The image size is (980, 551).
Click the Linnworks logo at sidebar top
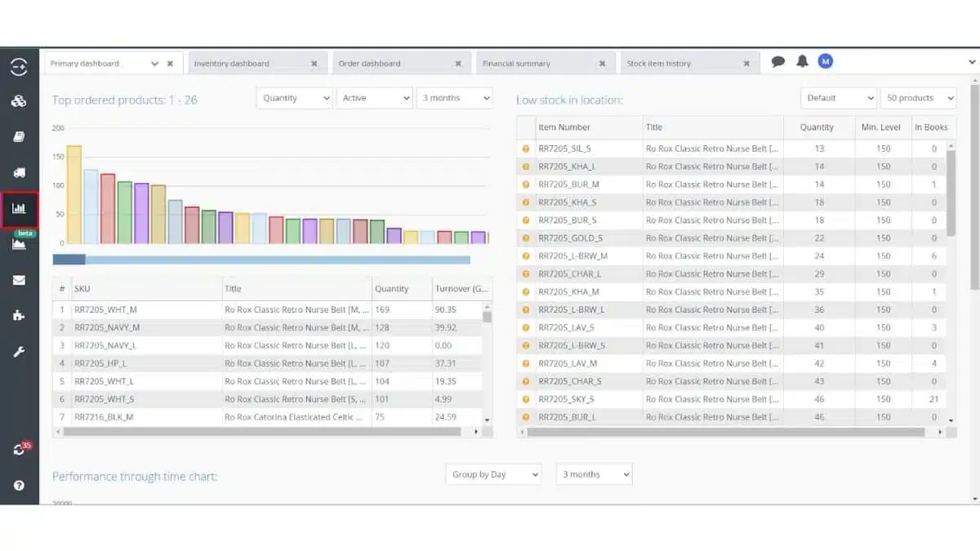18,67
